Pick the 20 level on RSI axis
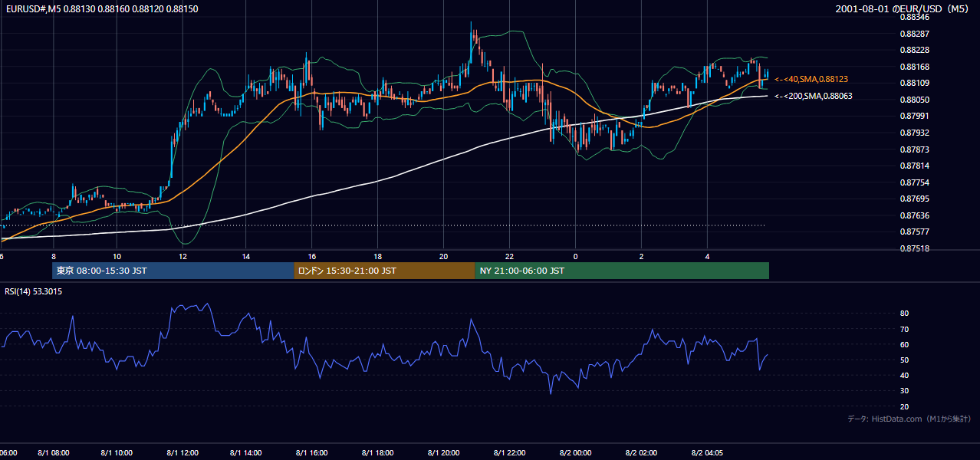Image resolution: width=980 pixels, height=460 pixels. click(904, 407)
